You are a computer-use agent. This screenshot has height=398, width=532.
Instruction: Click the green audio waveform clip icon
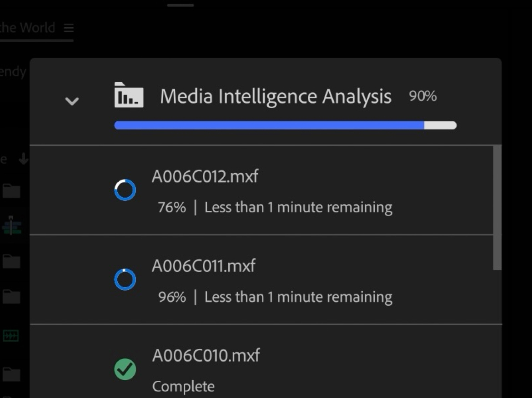coord(10,336)
